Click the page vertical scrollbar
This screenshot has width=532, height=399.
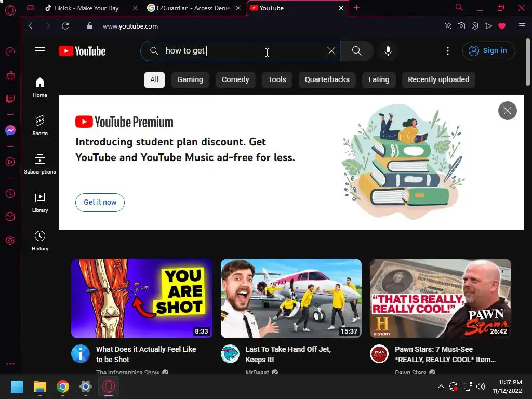click(528, 62)
